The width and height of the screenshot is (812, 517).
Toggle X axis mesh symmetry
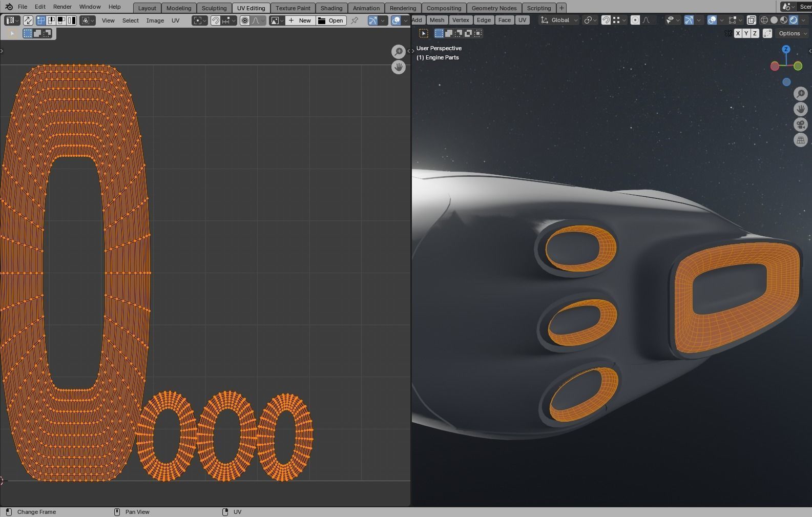(738, 33)
